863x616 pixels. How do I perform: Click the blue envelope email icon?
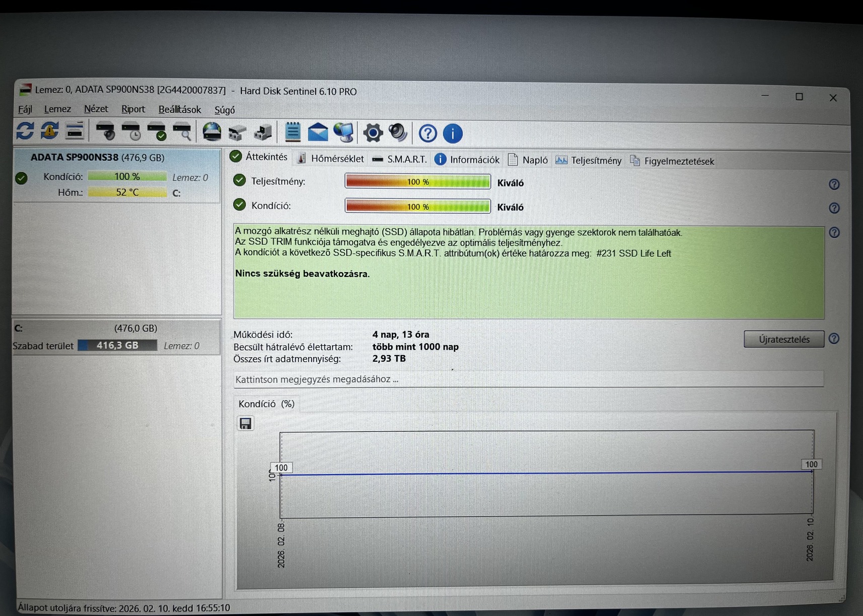click(318, 132)
